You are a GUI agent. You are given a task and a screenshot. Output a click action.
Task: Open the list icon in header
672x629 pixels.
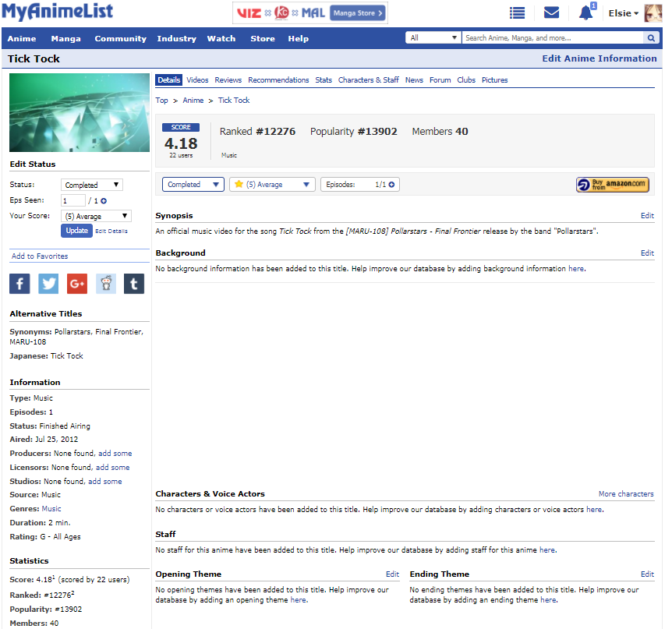[517, 13]
